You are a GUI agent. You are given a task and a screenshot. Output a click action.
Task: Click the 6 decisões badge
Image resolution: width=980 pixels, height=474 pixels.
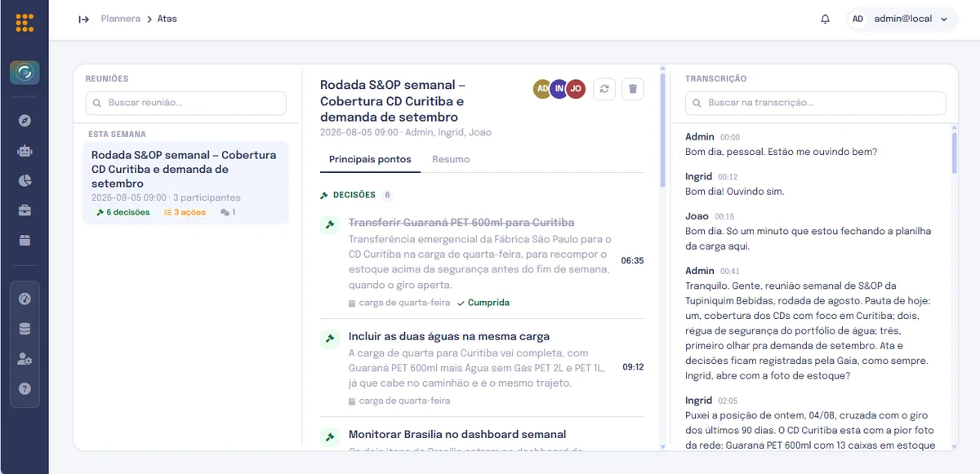pyautogui.click(x=122, y=212)
